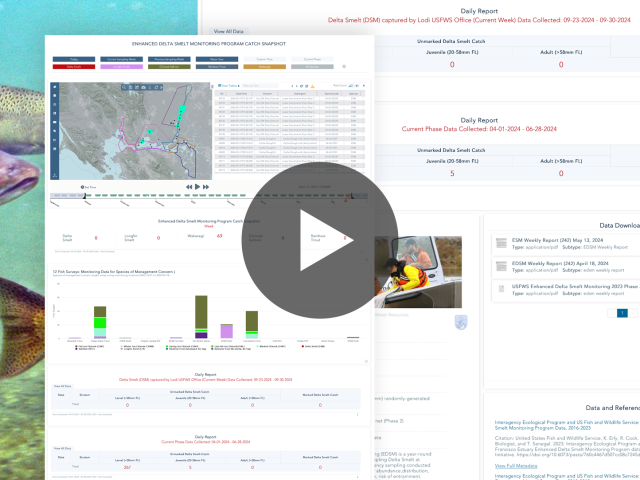
Task: Open the Interagency Ecological Program 2016-2023 data link
Action: point(567,425)
